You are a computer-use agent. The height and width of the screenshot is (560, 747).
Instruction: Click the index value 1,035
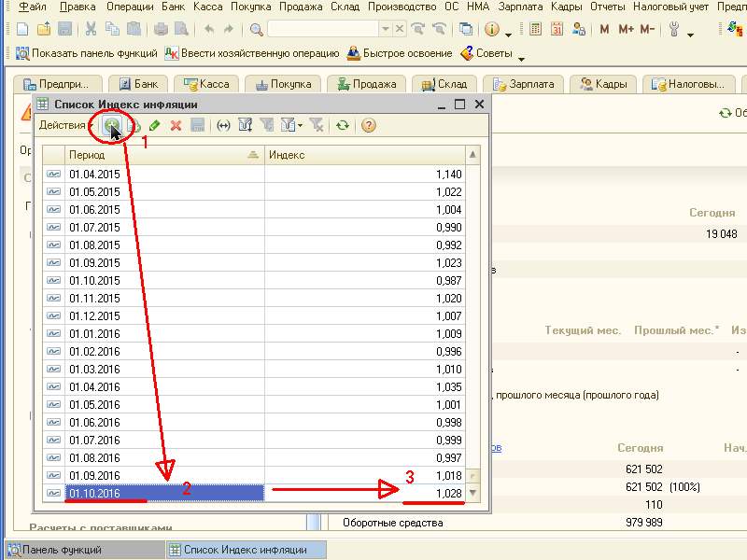click(449, 387)
